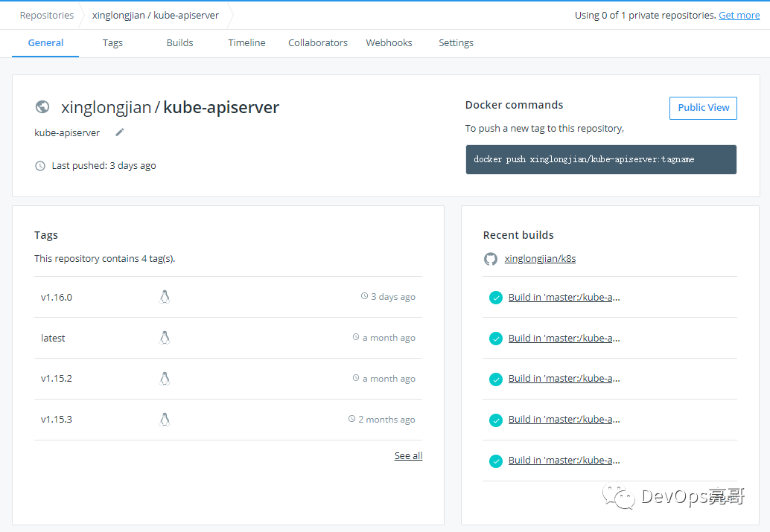The height and width of the screenshot is (532, 770).
Task: Click the second build success checkmark icon
Action: (496, 339)
